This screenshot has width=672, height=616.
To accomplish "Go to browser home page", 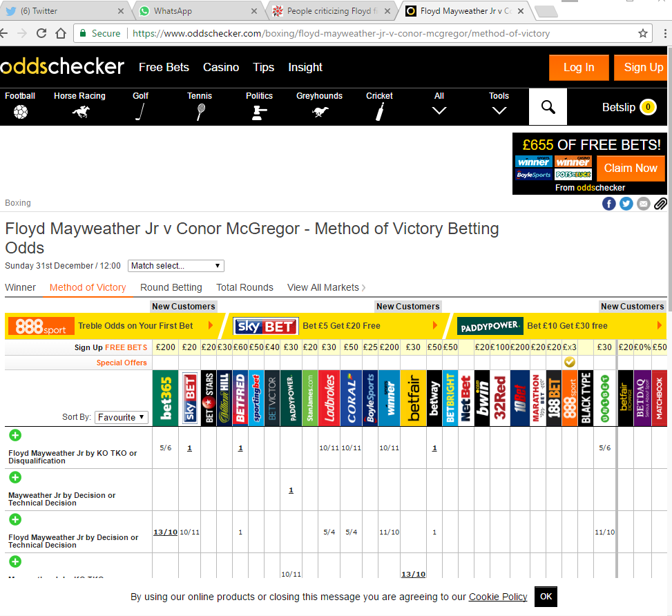I will pyautogui.click(x=61, y=33).
